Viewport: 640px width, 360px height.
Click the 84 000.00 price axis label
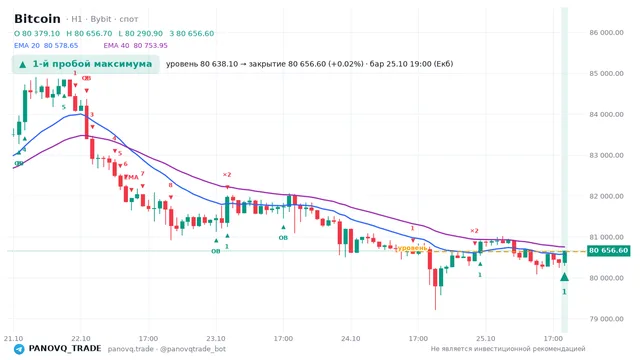coord(607,114)
